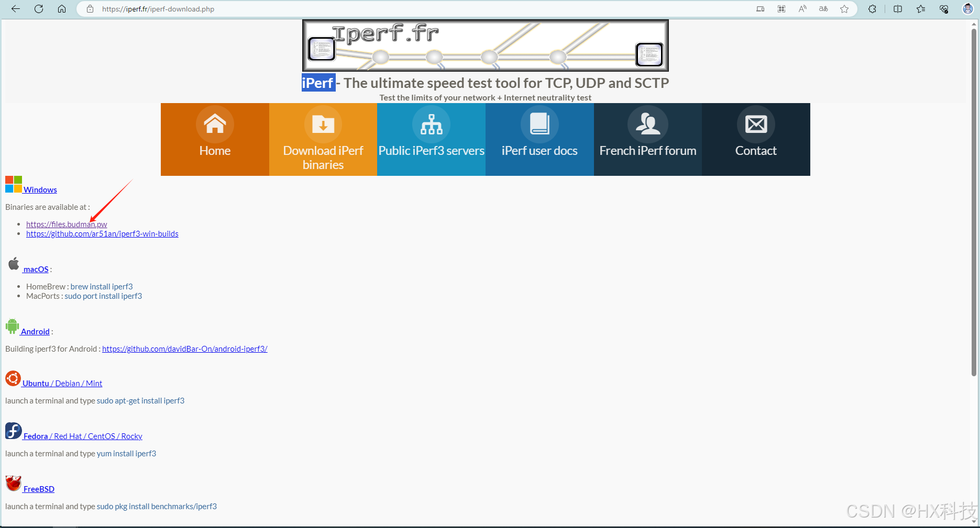The height and width of the screenshot is (528, 980).
Task: Open the browser Extensions puzzle icon
Action: pyautogui.click(x=872, y=9)
